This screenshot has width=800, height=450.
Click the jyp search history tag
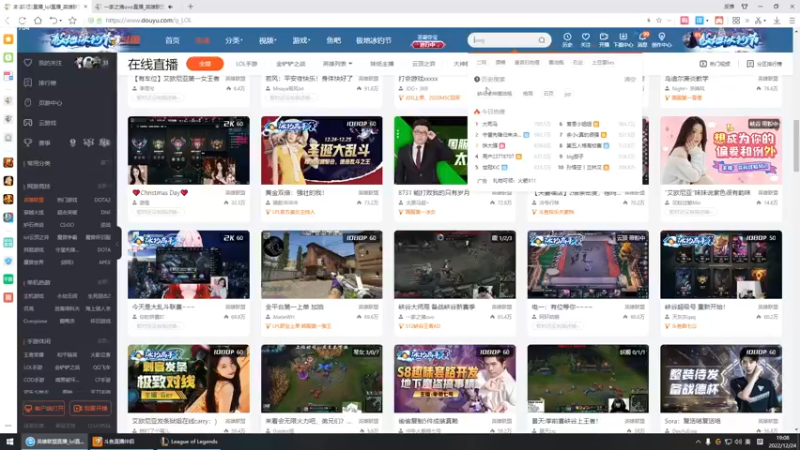(567, 94)
